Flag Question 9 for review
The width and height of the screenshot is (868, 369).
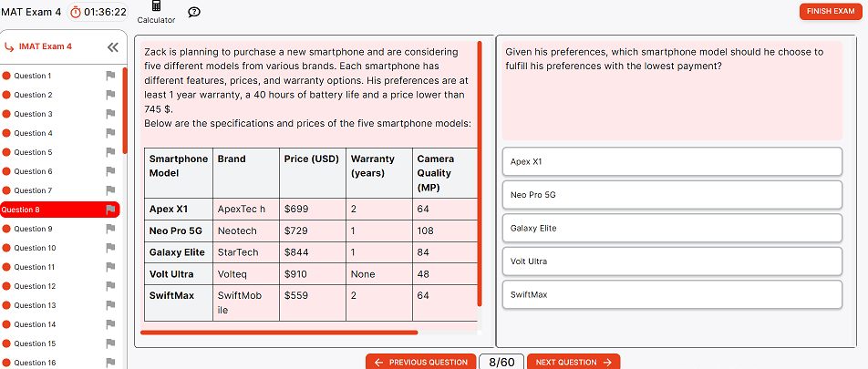pyautogui.click(x=110, y=229)
